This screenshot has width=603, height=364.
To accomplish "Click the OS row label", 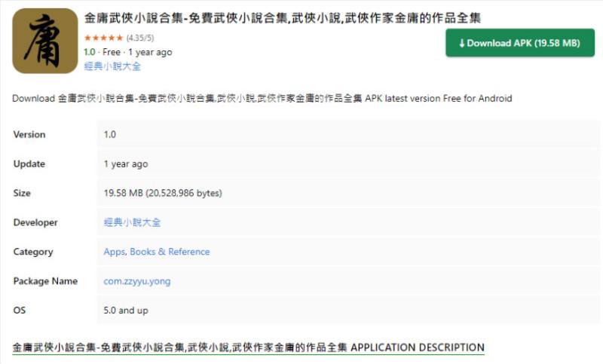I will pos(20,310).
